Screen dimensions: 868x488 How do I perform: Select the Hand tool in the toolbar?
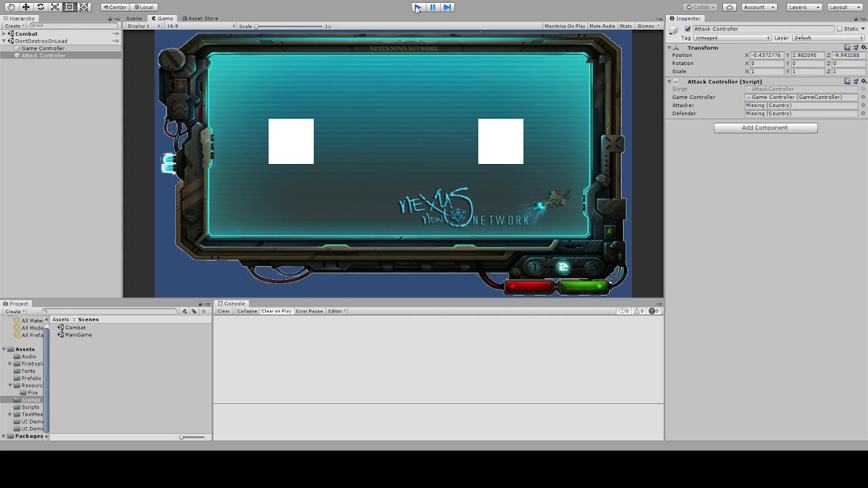click(x=11, y=7)
